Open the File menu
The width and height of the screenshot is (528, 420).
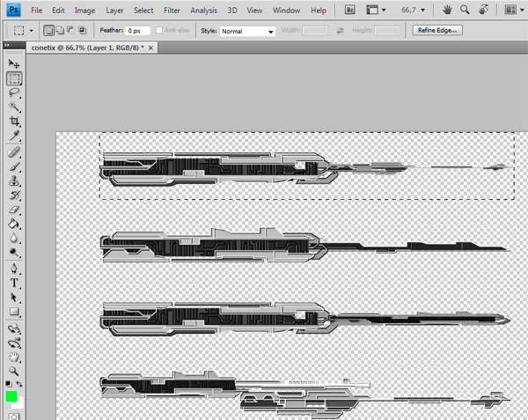click(x=36, y=11)
